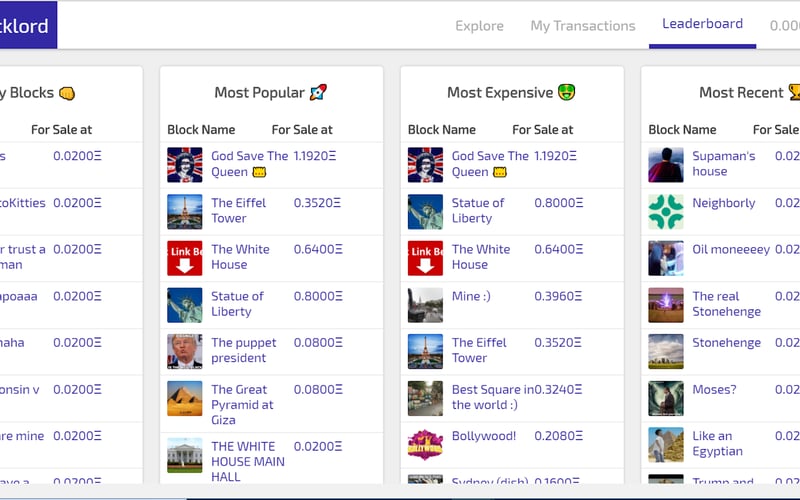Open The Eiffel Tower link in Most Popular

tap(238, 210)
